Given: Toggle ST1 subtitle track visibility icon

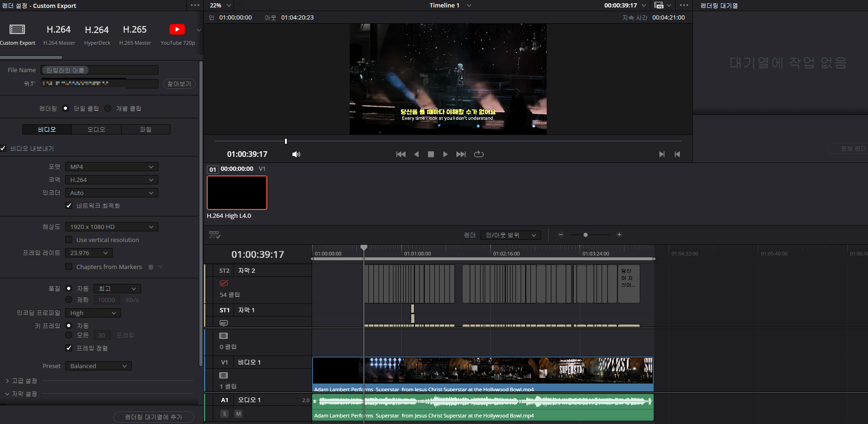Looking at the screenshot, I should pyautogui.click(x=224, y=323).
